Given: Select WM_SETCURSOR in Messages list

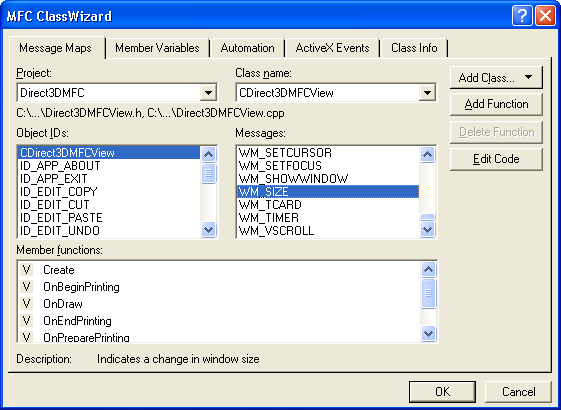Looking at the screenshot, I should click(328, 153).
